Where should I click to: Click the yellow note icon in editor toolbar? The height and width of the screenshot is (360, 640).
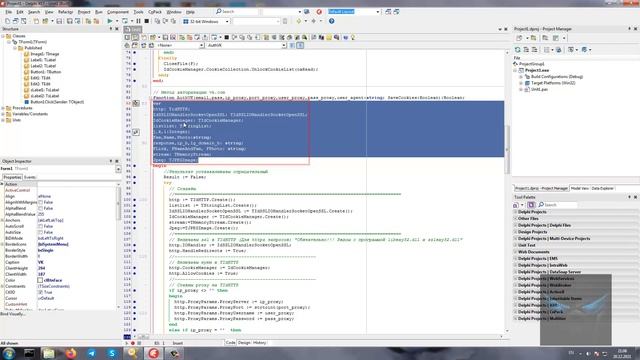329,38
